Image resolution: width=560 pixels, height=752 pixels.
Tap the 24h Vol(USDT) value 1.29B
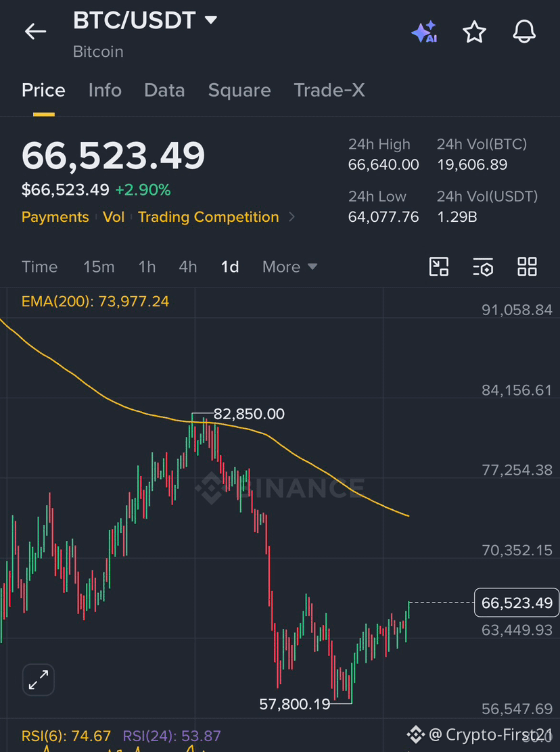[x=457, y=217]
